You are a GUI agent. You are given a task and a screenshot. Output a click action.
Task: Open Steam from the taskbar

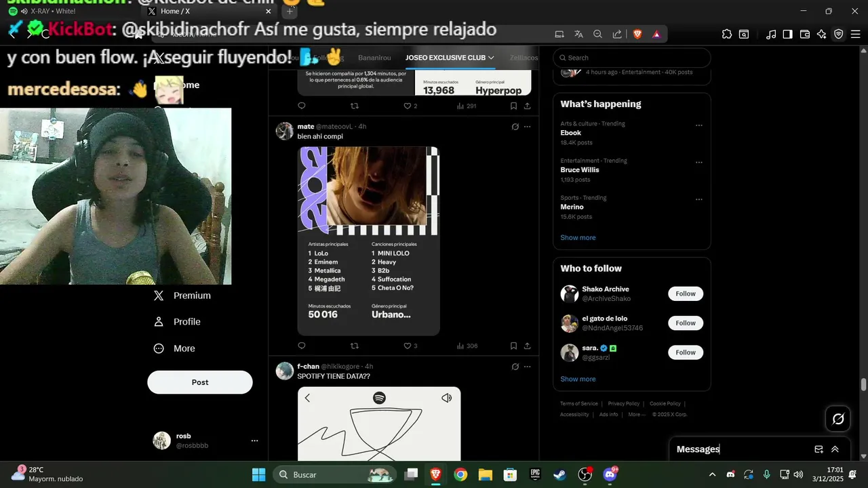pyautogui.click(x=559, y=474)
